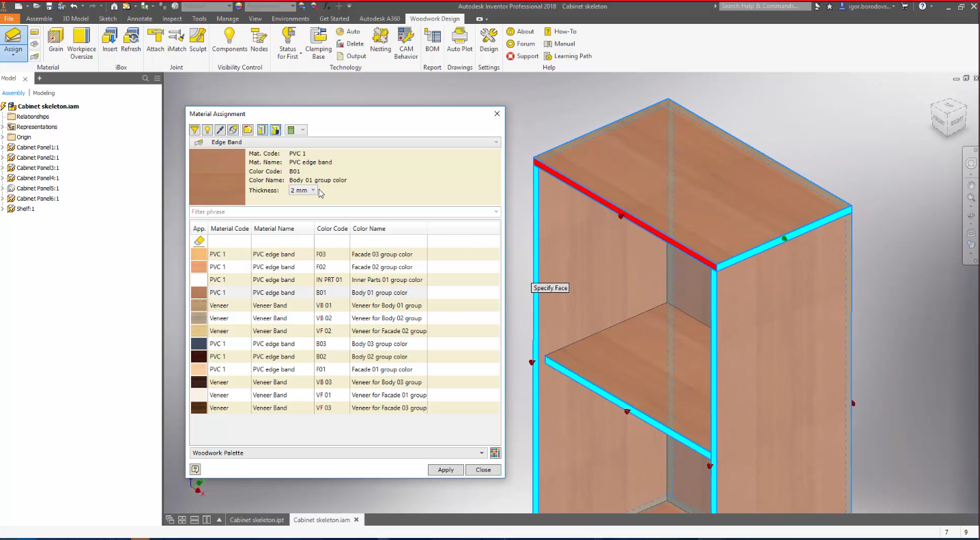Open the palette grid icon beside Woodwork Palette
This screenshot has width=980, height=540.
[495, 453]
